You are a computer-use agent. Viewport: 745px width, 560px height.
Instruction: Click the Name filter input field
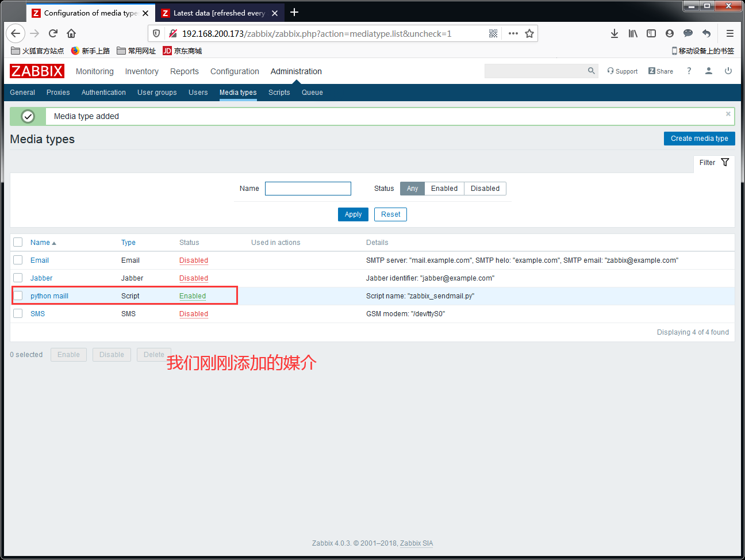308,189
